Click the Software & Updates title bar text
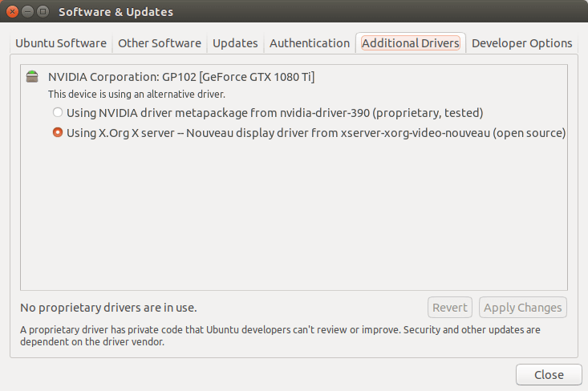 pos(115,12)
